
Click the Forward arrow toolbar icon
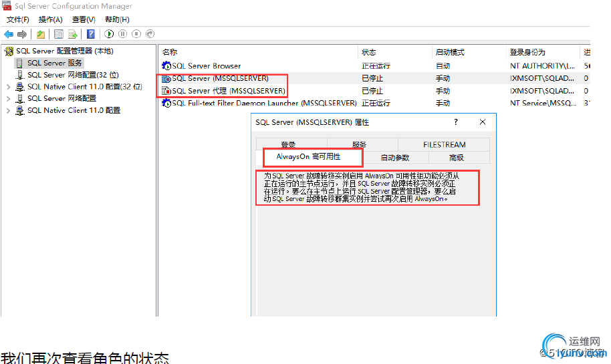(x=22, y=34)
